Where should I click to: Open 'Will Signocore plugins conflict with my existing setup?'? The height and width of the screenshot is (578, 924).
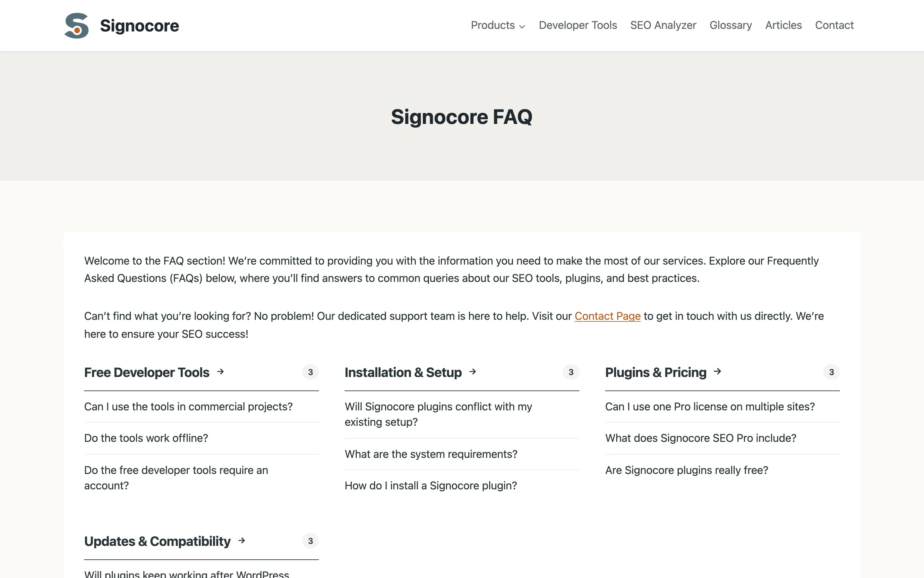click(x=438, y=414)
